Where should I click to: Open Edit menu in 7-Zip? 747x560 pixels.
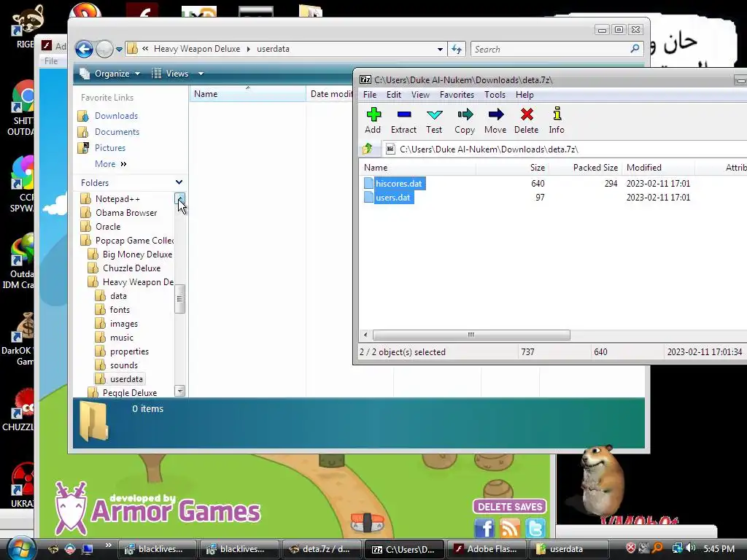[x=393, y=95]
